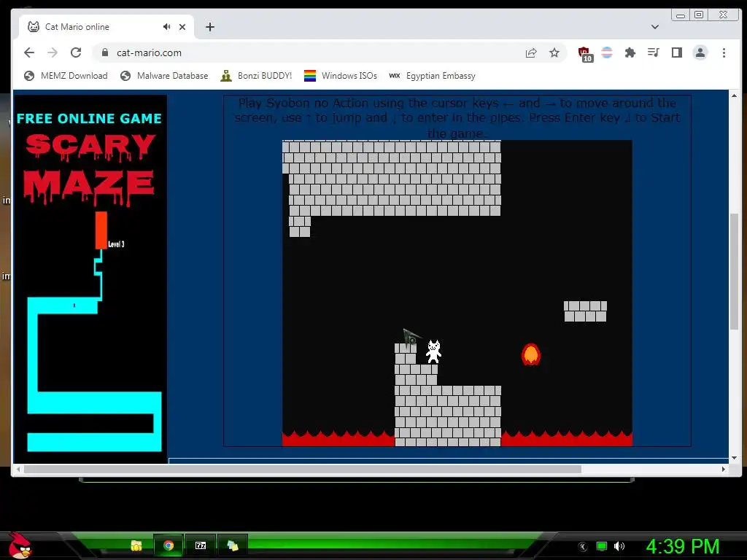Open media controls icon in toolbar
The height and width of the screenshot is (560, 747).
pyautogui.click(x=653, y=52)
